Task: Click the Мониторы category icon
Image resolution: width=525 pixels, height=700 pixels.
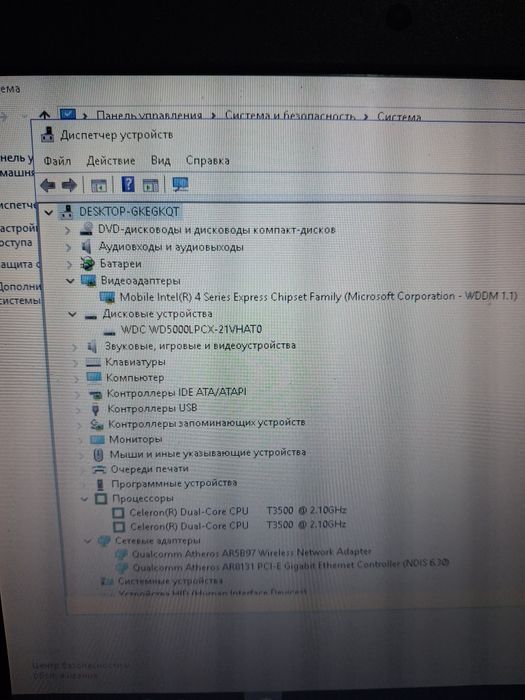Action: pyautogui.click(x=97, y=440)
